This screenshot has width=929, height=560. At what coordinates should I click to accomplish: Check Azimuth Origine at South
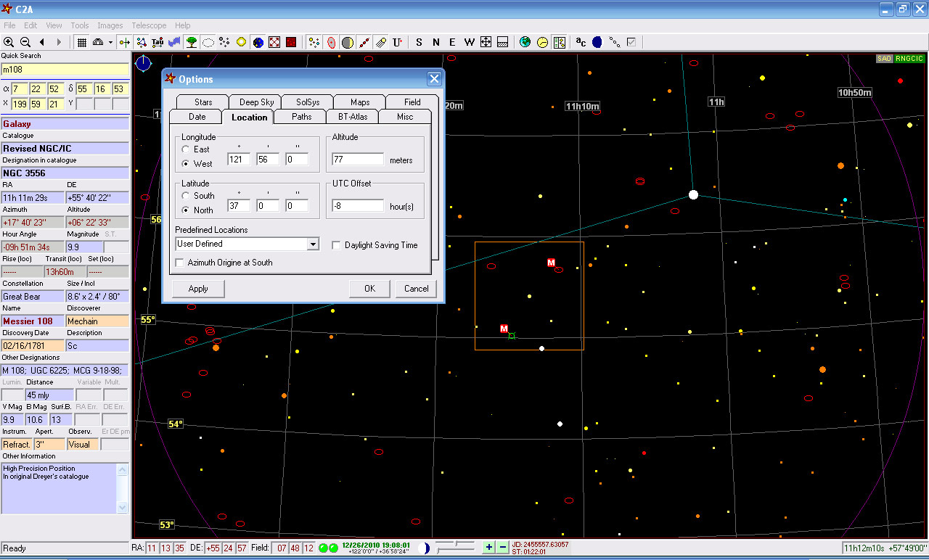pos(179,263)
